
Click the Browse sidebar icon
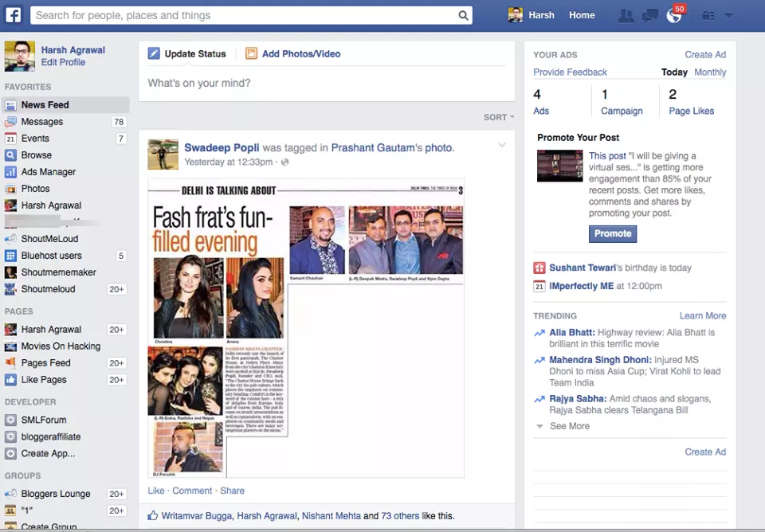10,155
